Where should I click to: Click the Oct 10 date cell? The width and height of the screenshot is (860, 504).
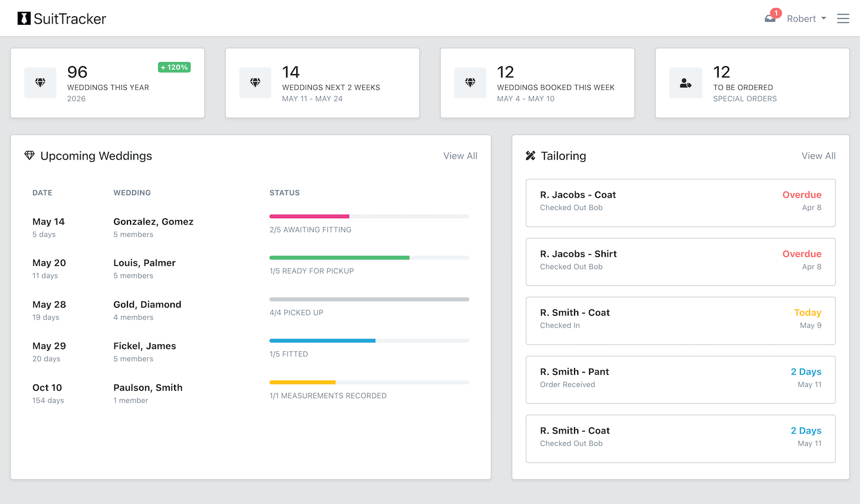pyautogui.click(x=47, y=387)
